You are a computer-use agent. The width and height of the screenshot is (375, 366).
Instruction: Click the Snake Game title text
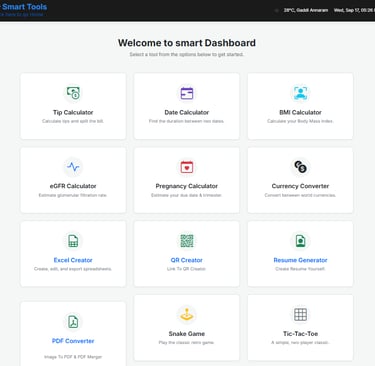pos(187,334)
